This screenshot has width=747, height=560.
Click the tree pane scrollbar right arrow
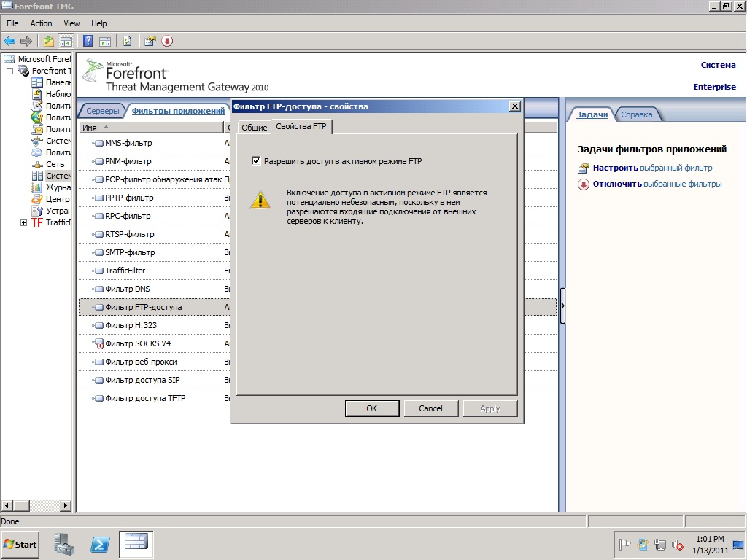point(66,505)
